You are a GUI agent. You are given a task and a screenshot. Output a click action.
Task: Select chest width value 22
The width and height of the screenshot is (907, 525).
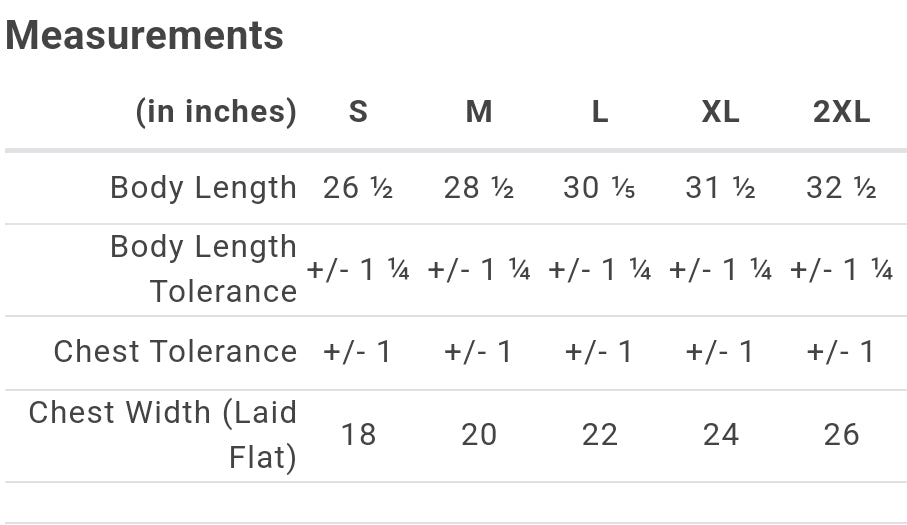pyautogui.click(x=599, y=434)
